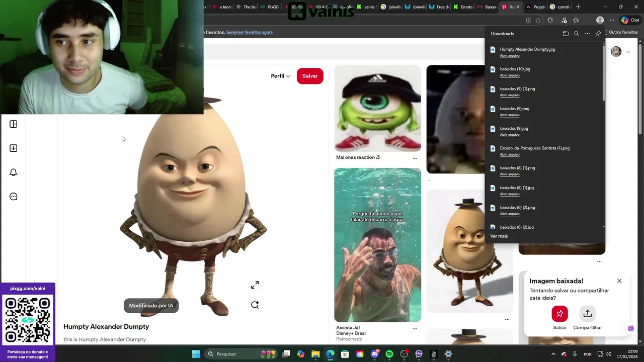The image size is (644, 362).
Task: Open a new browser tab
Action: [578, 7]
